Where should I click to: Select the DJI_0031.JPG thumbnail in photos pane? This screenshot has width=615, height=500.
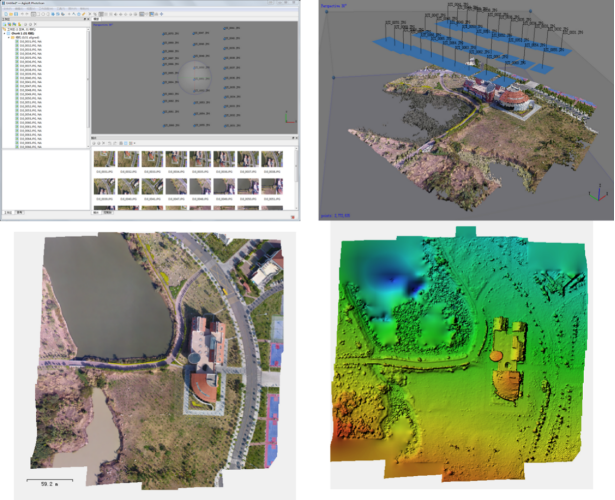104,159
